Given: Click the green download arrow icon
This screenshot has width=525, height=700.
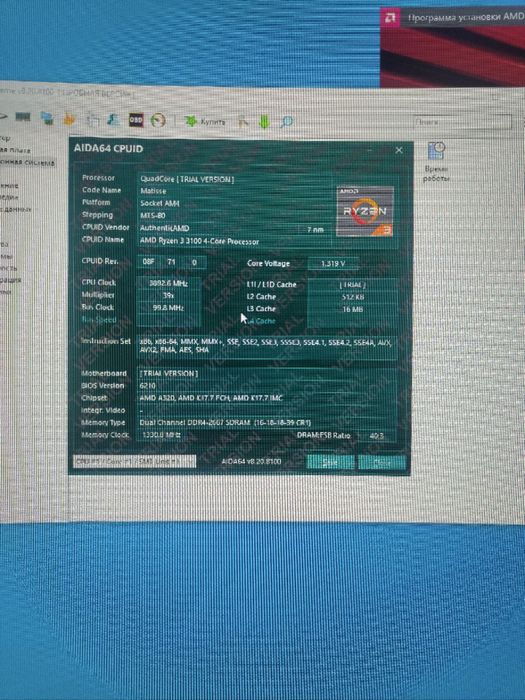Looking at the screenshot, I should coord(264,122).
